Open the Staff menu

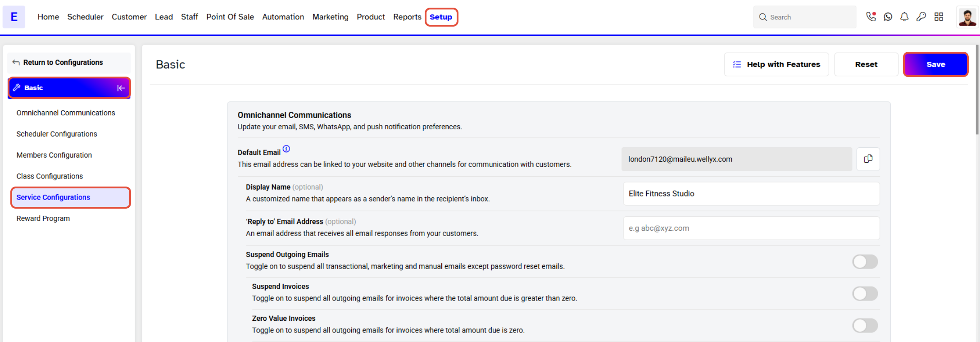point(190,17)
